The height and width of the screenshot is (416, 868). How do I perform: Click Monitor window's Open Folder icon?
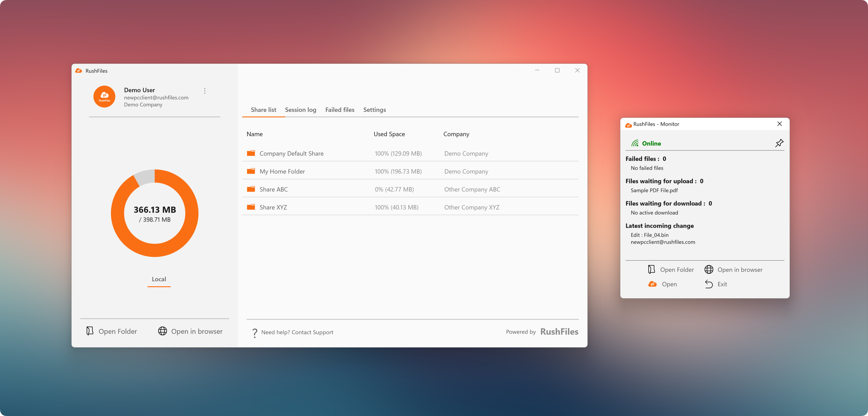click(x=651, y=269)
